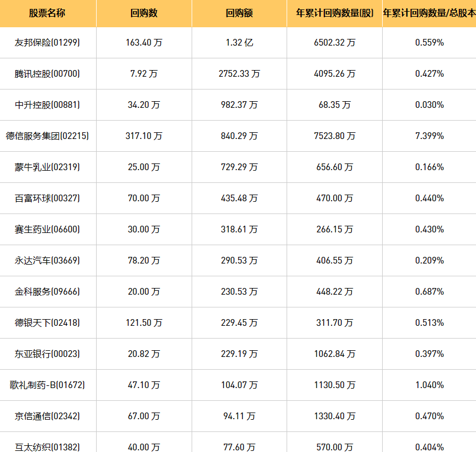Select stock 中升控股(00881)
This screenshot has height=452, width=476.
point(47,105)
